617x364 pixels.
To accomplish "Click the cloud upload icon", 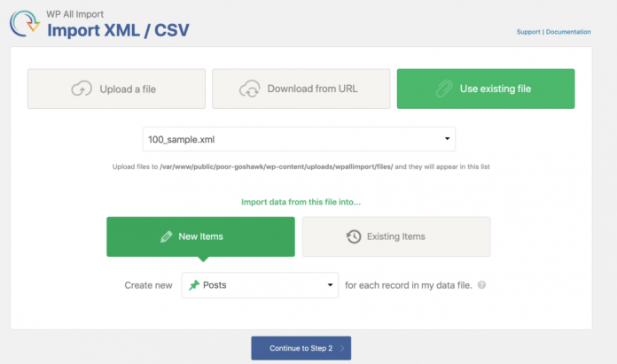I will pyautogui.click(x=82, y=89).
